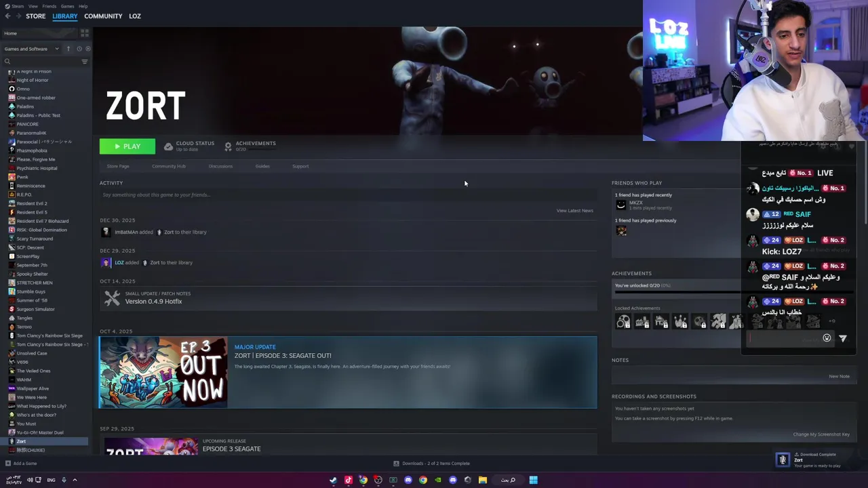
Task: Open the Support tab
Action: (300, 166)
